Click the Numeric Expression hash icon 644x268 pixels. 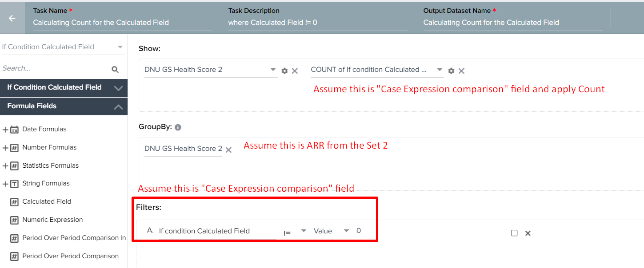pos(14,220)
